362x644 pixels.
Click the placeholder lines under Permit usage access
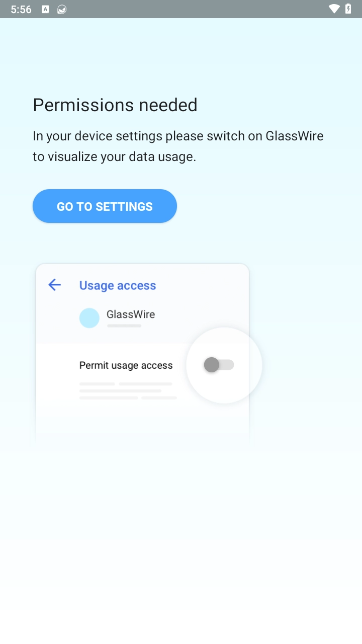pos(128,391)
